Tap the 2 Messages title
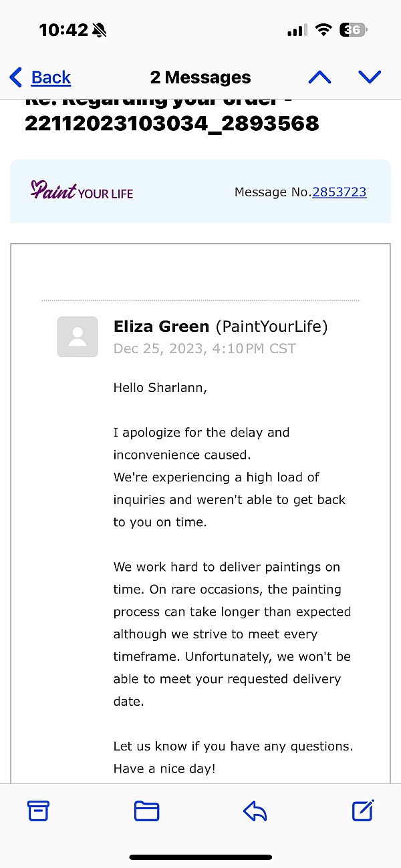 (200, 77)
